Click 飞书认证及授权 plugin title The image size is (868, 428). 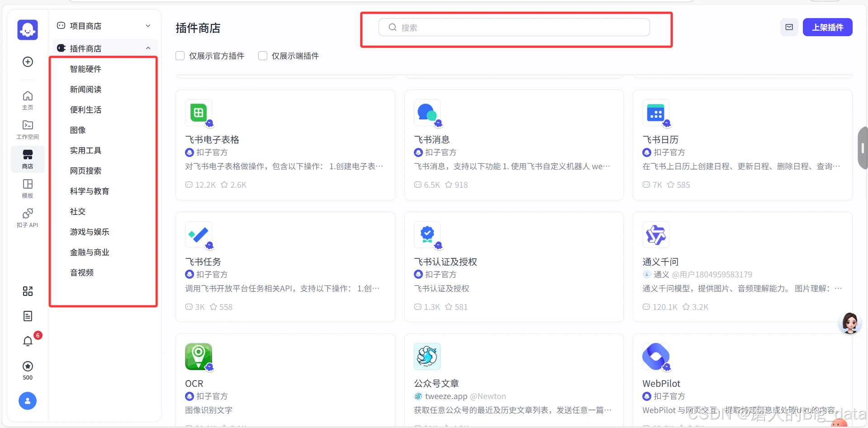pyautogui.click(x=446, y=262)
